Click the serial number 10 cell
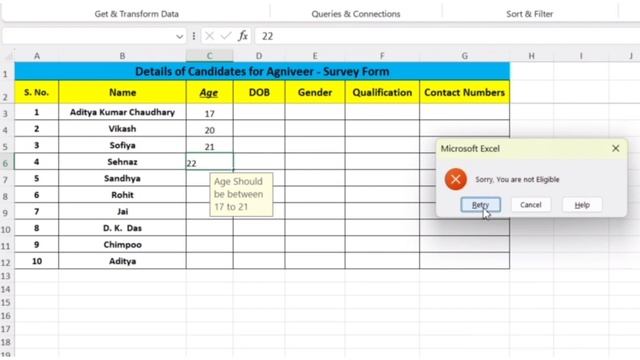 (37, 261)
